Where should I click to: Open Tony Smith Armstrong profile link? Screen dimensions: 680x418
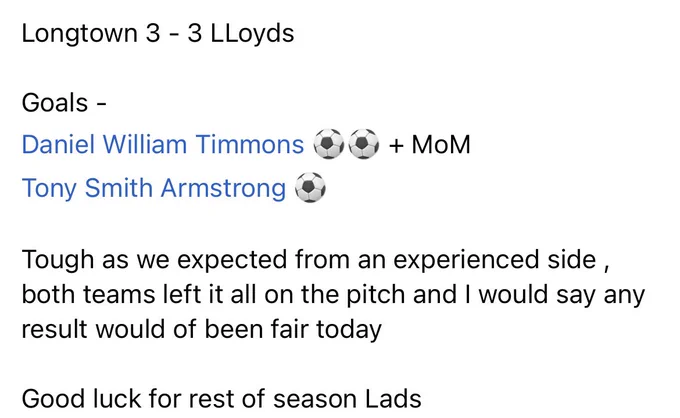pos(154,188)
